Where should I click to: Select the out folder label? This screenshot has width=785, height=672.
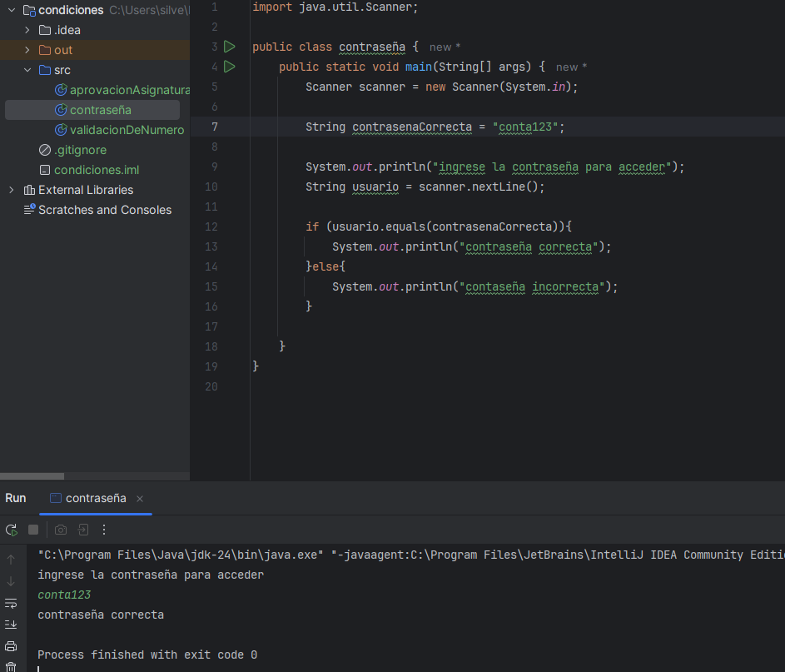click(63, 50)
